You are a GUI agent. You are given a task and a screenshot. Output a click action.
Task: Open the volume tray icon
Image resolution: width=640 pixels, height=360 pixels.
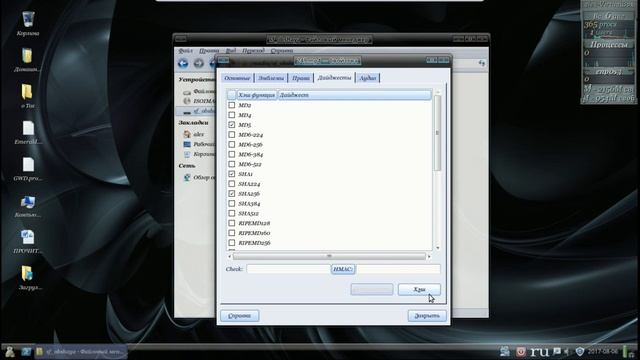pos(567,351)
